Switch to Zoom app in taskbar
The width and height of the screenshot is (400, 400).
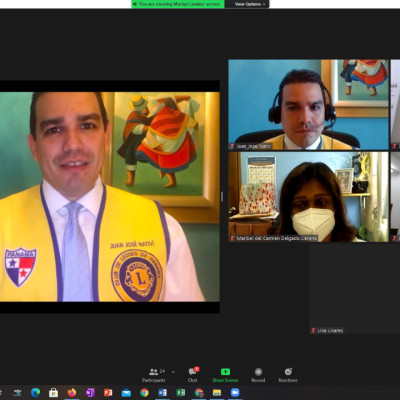click(x=235, y=392)
